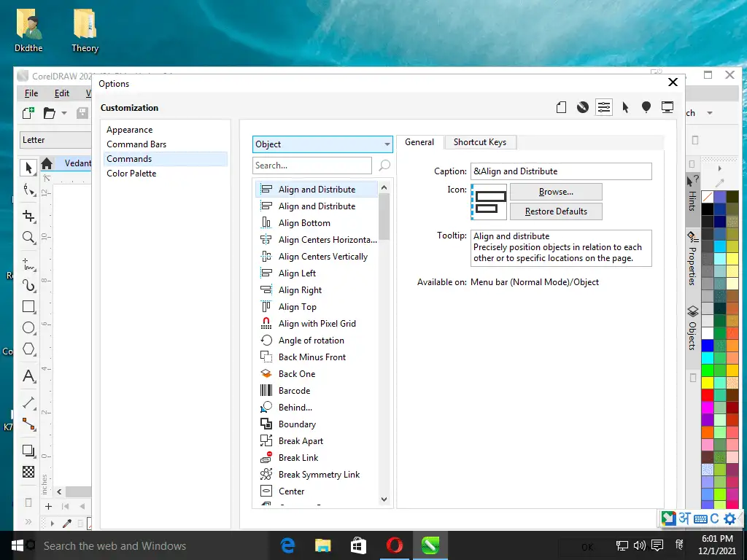Select the Crop tool in toolbox

point(28,216)
